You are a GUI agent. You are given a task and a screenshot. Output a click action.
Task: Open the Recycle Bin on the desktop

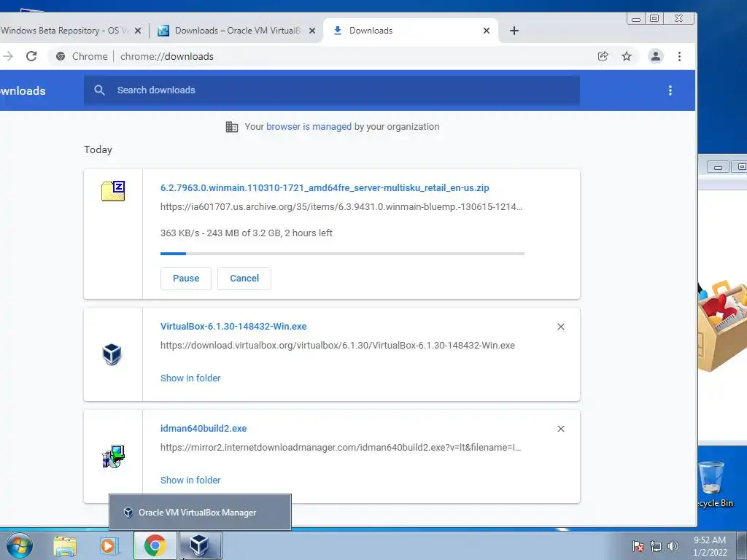pos(713,484)
